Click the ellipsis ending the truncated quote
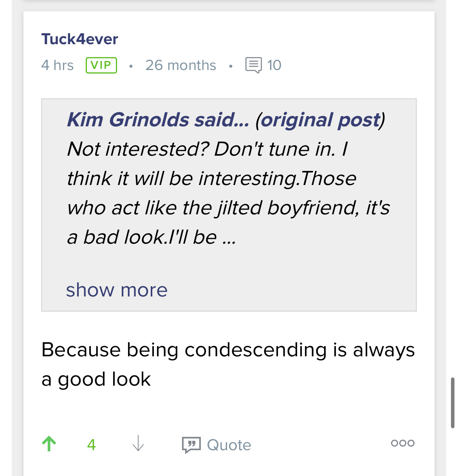458x476 pixels. [229, 238]
